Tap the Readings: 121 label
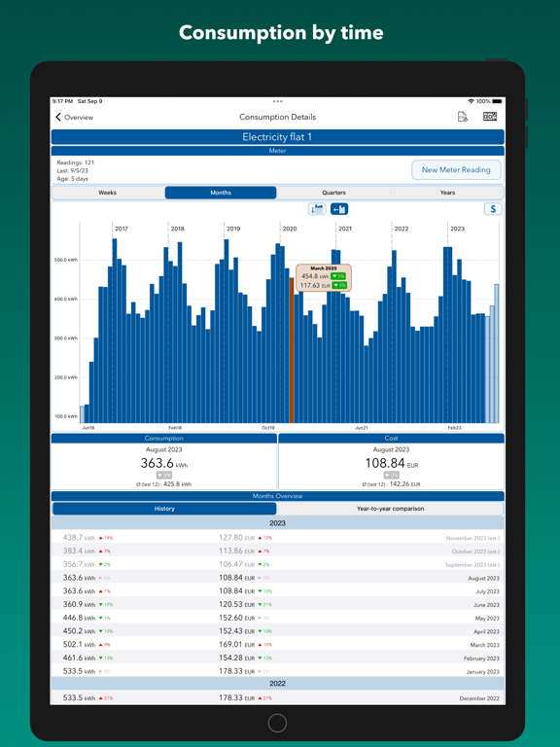 click(x=75, y=162)
